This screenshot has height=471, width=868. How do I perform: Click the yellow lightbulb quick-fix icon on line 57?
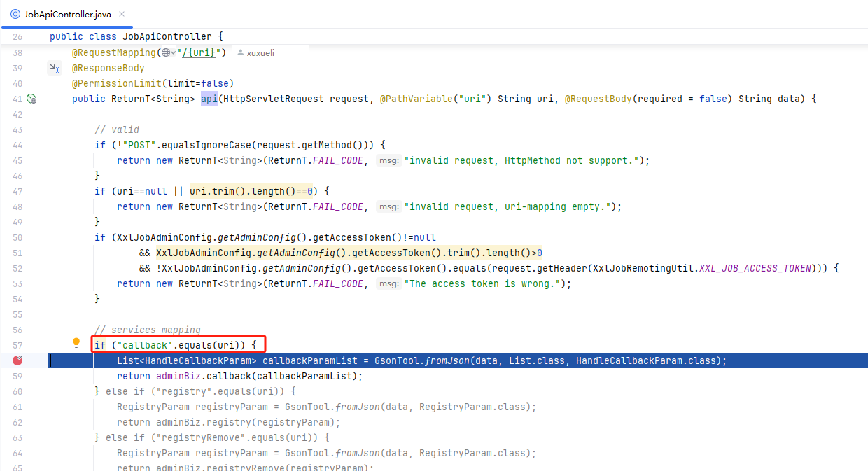pyautogui.click(x=77, y=343)
